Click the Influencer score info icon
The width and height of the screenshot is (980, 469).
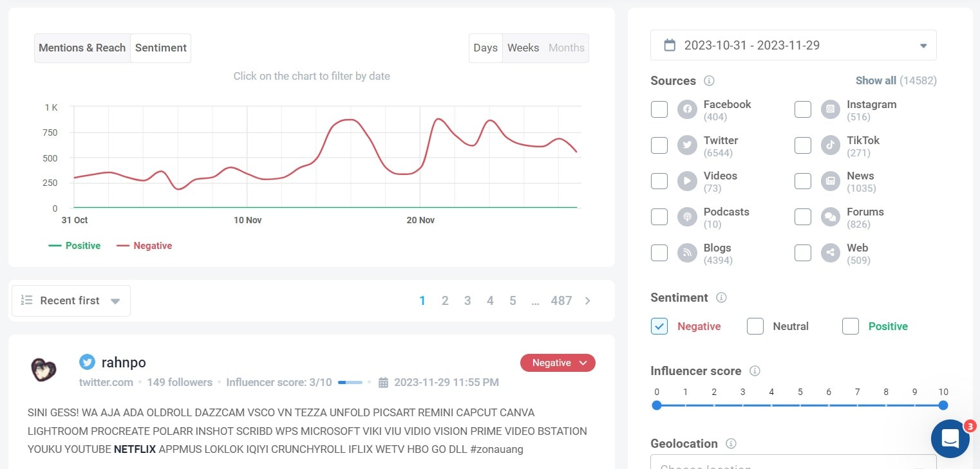[x=755, y=371]
